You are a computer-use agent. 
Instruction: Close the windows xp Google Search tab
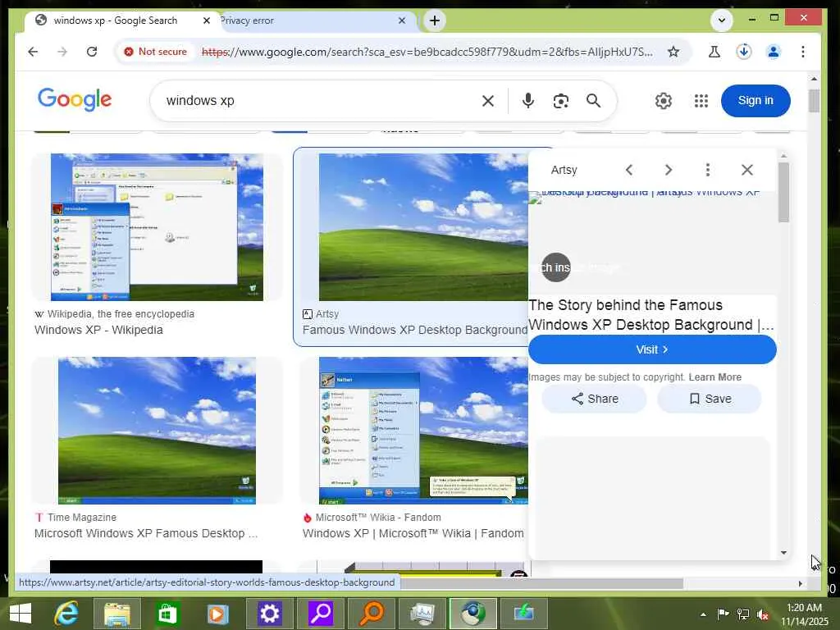click(206, 21)
